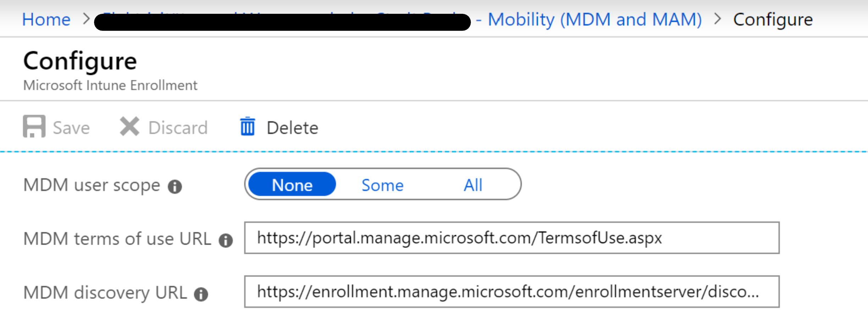This screenshot has width=868, height=321.
Task: Click the Discard label in toolbar
Action: pos(178,127)
